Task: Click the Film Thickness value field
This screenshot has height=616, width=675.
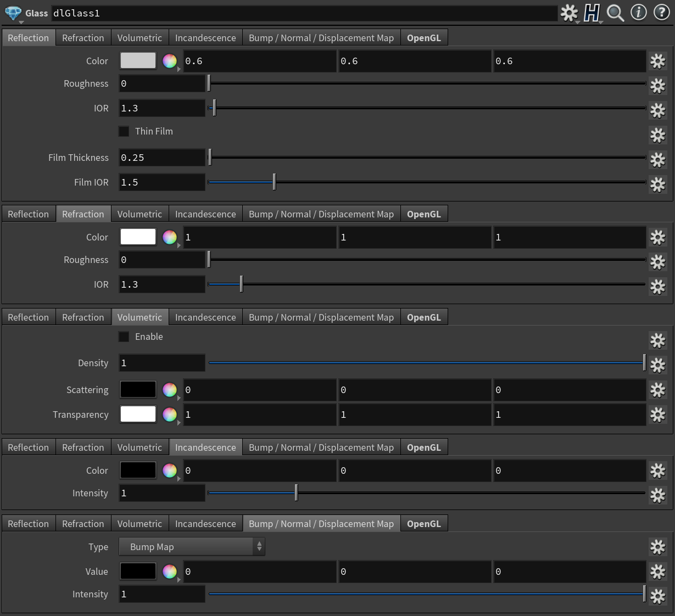Action: [x=161, y=158]
